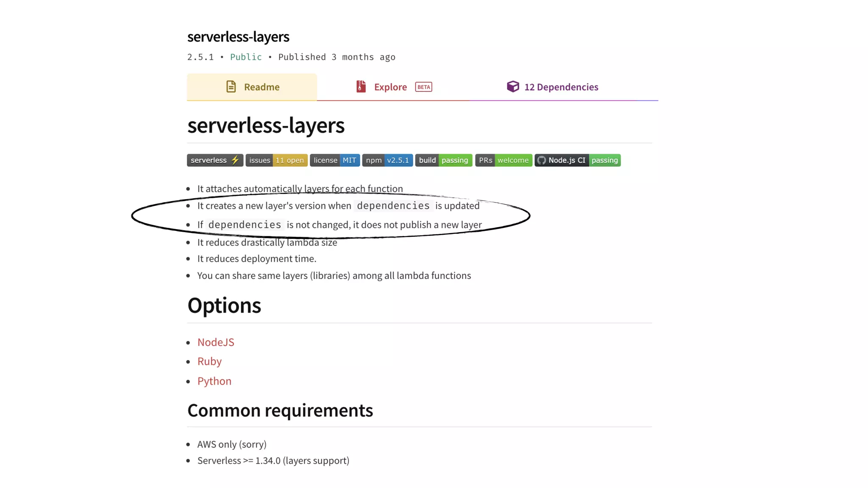Click 'It reduces deployment time.' bullet
This screenshot has width=868, height=488.
257,258
